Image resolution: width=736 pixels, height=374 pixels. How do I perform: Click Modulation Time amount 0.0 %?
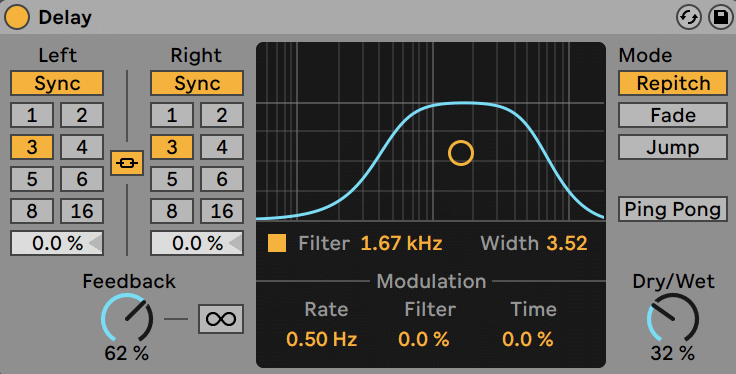pyautogui.click(x=528, y=339)
